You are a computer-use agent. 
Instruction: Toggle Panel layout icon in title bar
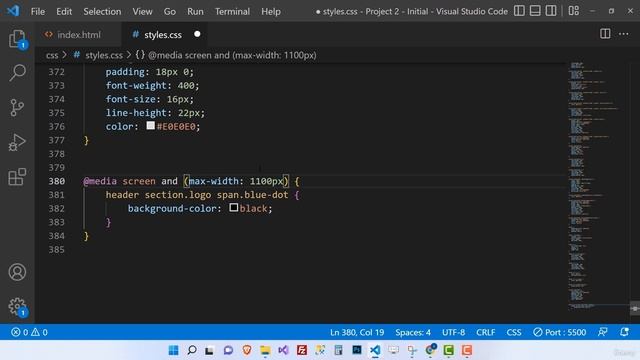pos(535,11)
